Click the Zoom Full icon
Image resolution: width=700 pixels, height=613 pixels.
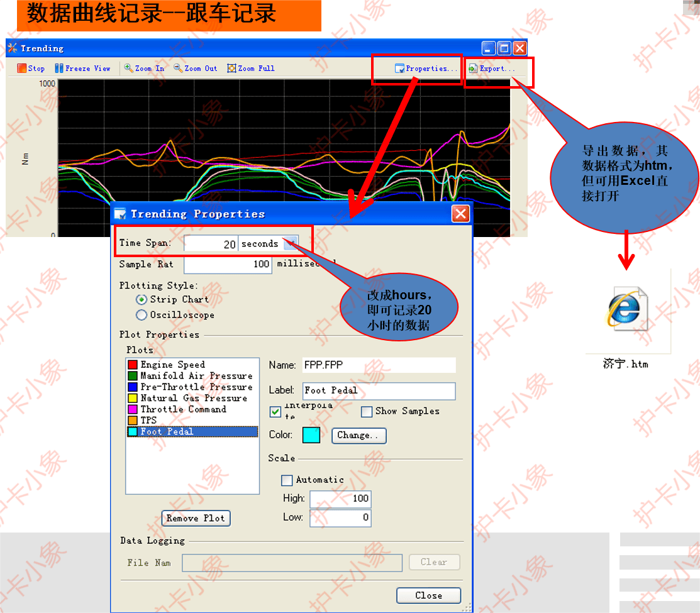(x=231, y=69)
